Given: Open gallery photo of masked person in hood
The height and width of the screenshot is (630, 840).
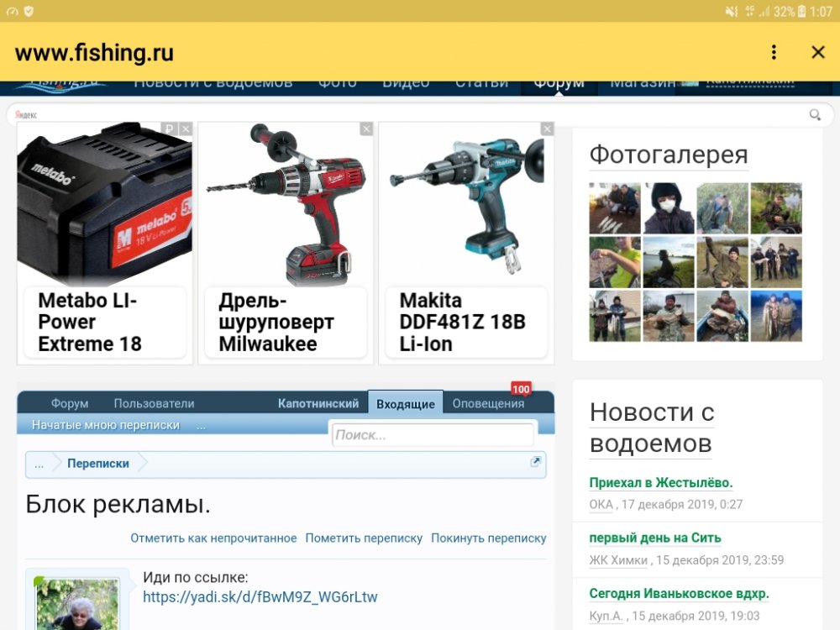Looking at the screenshot, I should click(x=669, y=208).
